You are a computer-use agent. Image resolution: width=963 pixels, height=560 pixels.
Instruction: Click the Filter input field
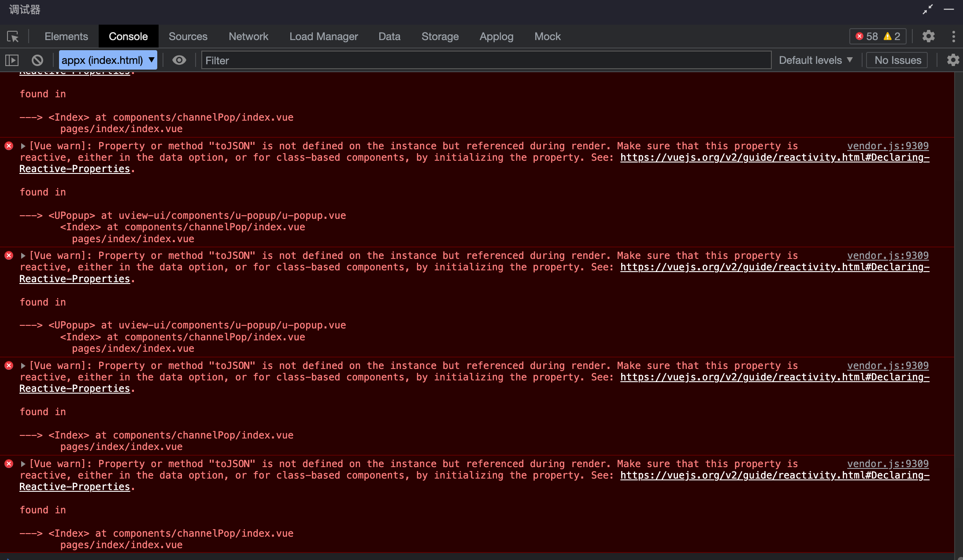[485, 60]
